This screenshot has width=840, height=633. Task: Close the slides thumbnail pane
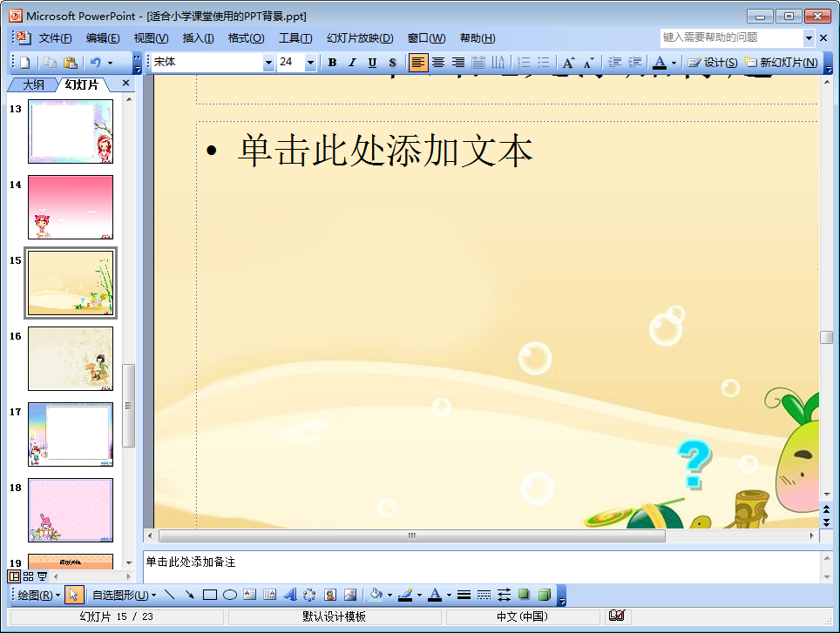pos(125,83)
